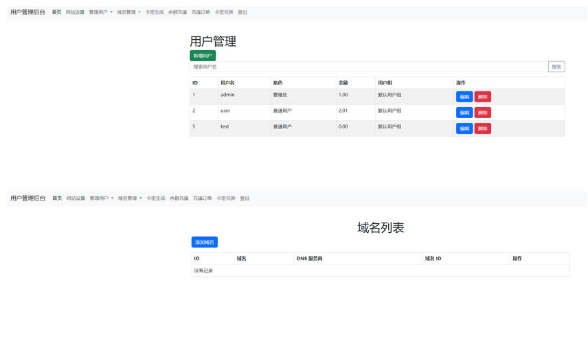Open 卡密兑换 in the lower page navbar
This screenshot has width=588, height=364.
point(226,198)
